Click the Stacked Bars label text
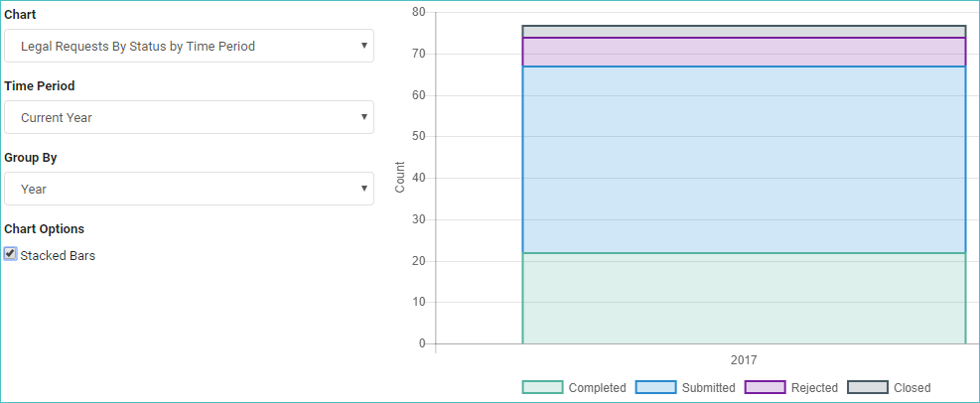The height and width of the screenshot is (403, 980). [58, 255]
